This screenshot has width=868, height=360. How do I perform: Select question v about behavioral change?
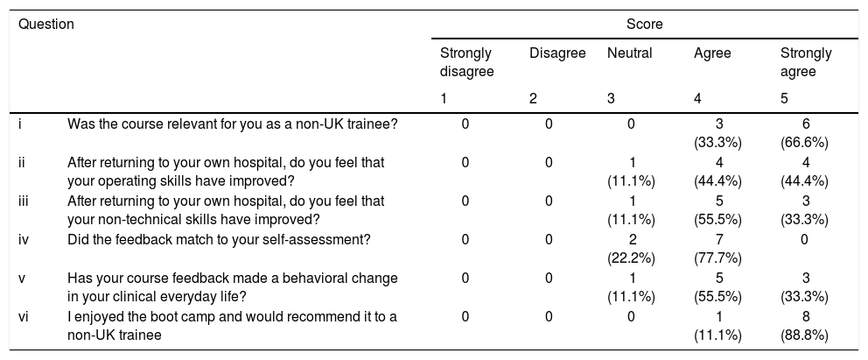pos(232,286)
